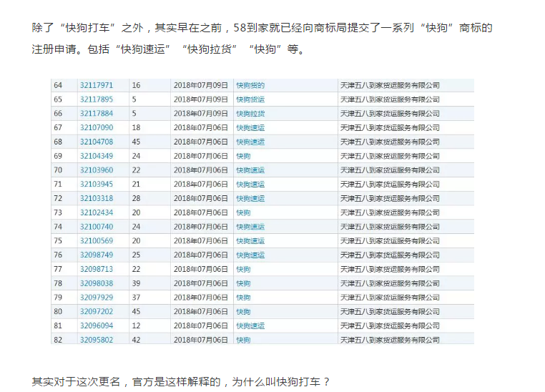Click 快狗速运 trademark name in row 75

(x=250, y=241)
